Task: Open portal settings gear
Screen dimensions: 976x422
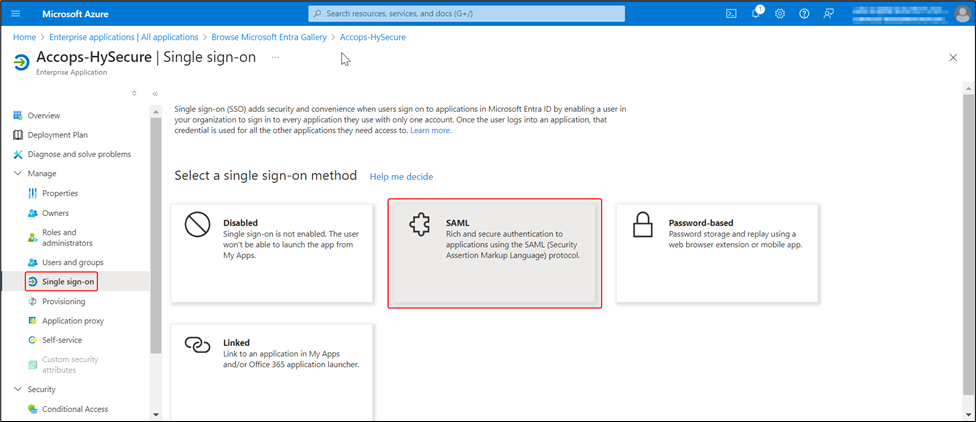Action: coord(780,14)
